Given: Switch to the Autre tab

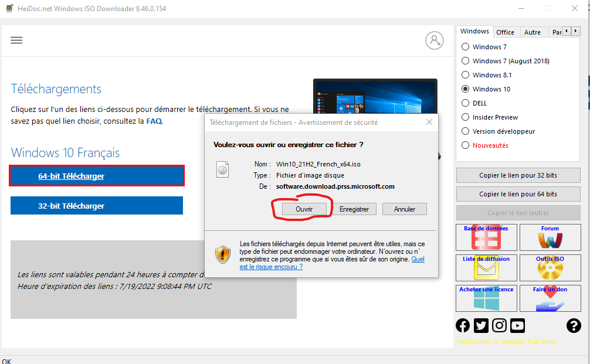Looking at the screenshot, I should (533, 32).
